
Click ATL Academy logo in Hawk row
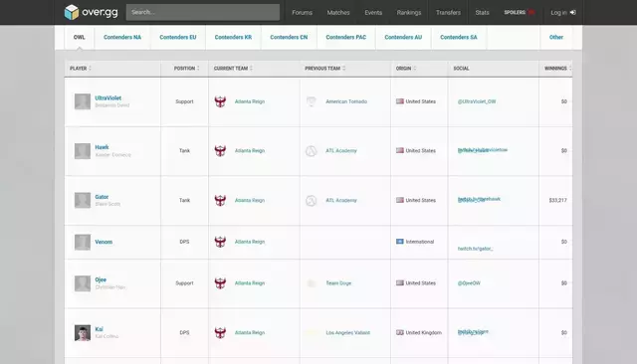tap(312, 150)
